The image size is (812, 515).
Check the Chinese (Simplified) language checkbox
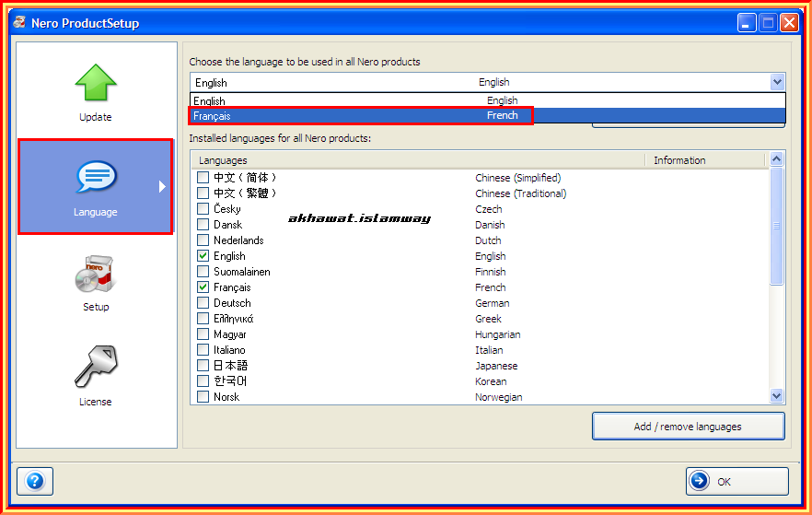(203, 177)
